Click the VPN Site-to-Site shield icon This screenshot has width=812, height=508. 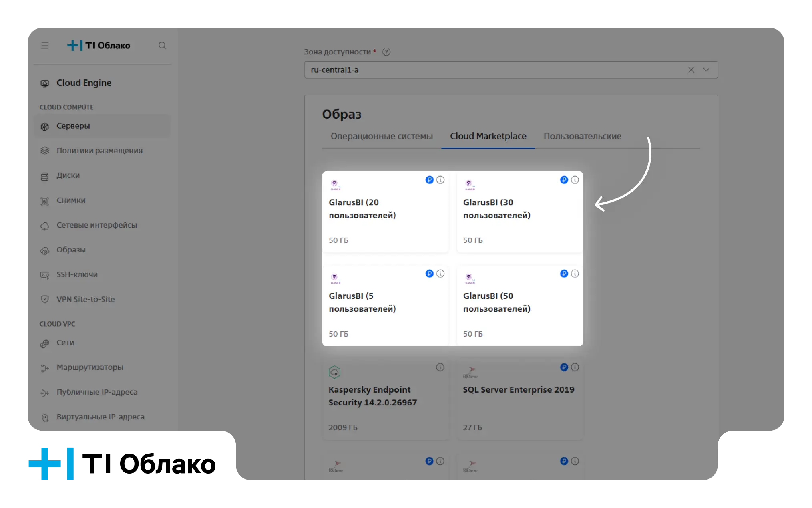click(x=45, y=300)
